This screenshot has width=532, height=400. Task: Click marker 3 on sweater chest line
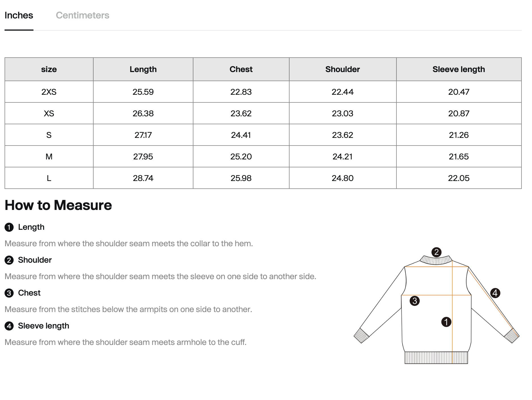pos(415,301)
